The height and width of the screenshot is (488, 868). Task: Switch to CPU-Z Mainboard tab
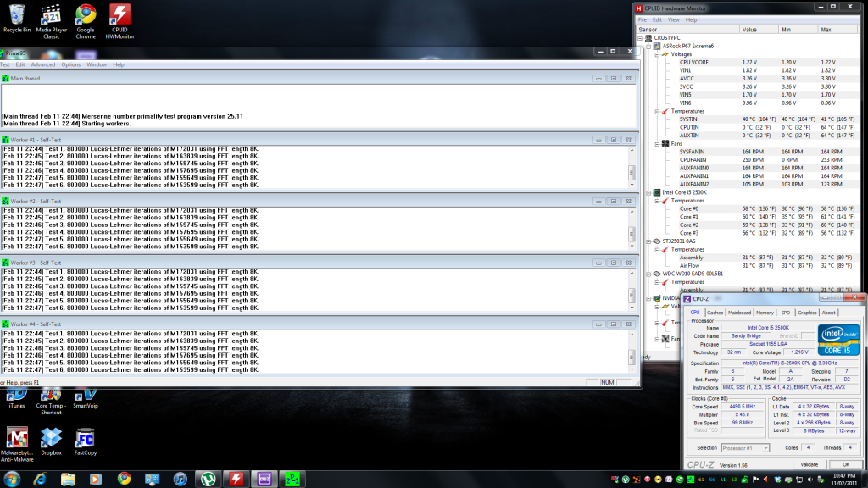pyautogui.click(x=739, y=313)
